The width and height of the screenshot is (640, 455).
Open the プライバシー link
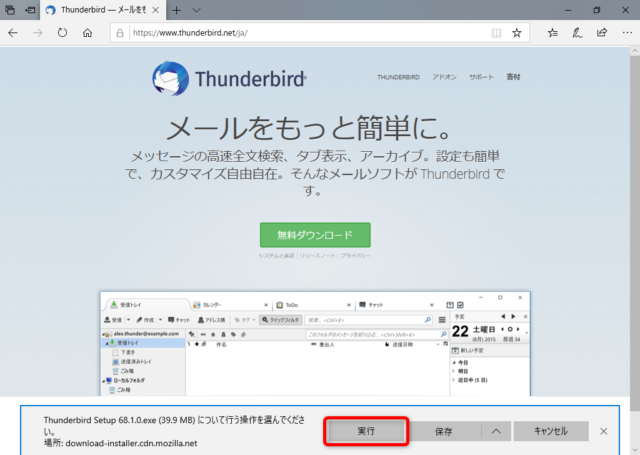(x=356, y=256)
